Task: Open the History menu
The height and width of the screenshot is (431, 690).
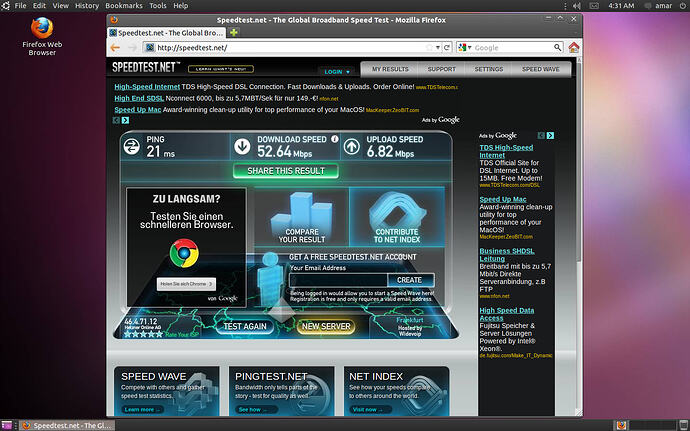Action: coord(86,6)
